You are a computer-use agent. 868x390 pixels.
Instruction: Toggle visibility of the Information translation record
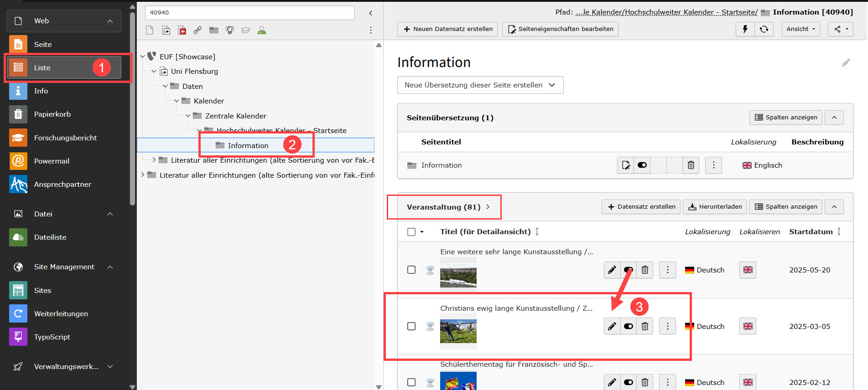coord(642,165)
